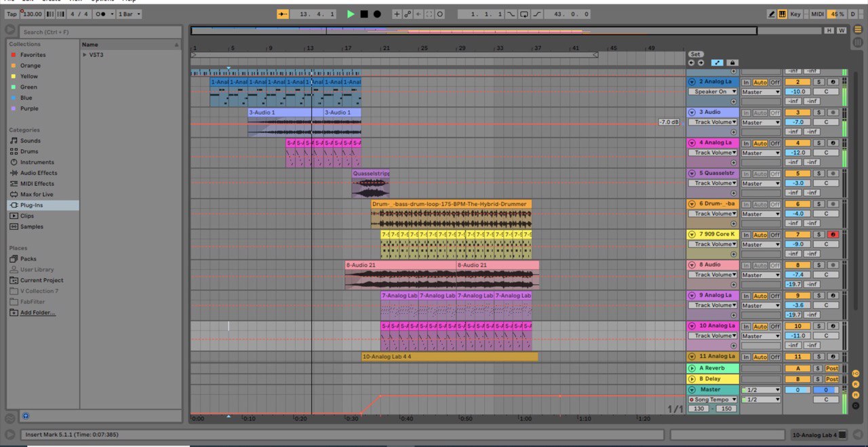
Task: Open the 1 Bar quantization menu
Action: point(129,14)
